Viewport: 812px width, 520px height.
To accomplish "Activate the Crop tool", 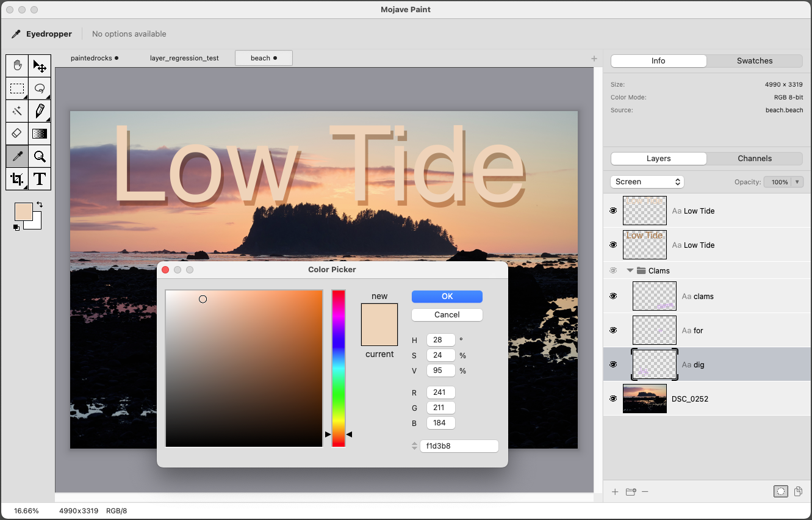I will tap(17, 179).
